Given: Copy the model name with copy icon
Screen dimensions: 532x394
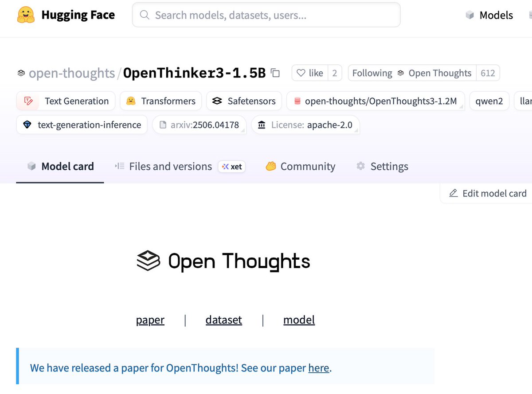Looking at the screenshot, I should click(275, 73).
